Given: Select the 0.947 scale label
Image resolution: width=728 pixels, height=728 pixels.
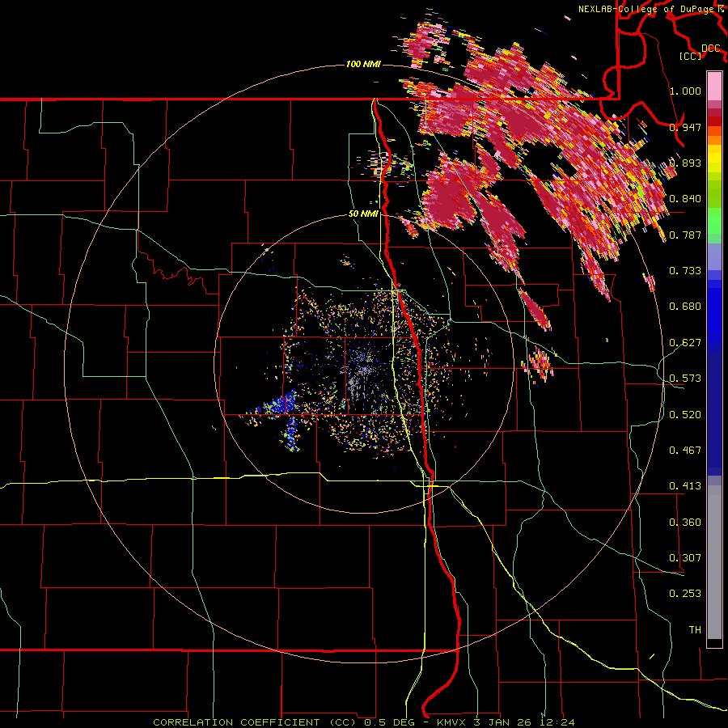Looking at the screenshot, I should (x=685, y=127).
